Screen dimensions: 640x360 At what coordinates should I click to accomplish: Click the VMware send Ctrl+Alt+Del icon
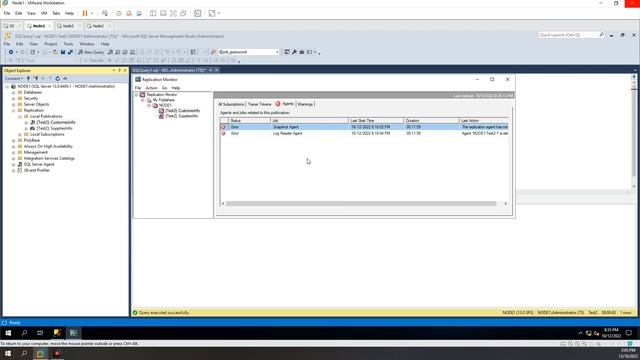pos(105,13)
